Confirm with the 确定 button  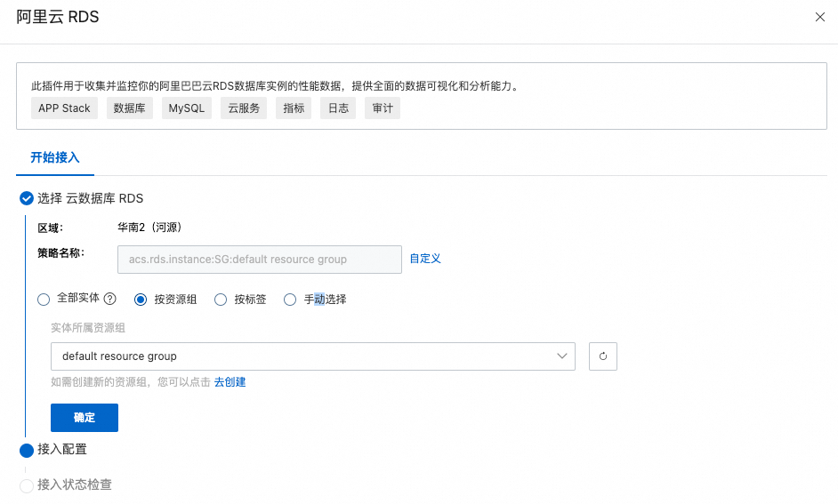coord(85,418)
